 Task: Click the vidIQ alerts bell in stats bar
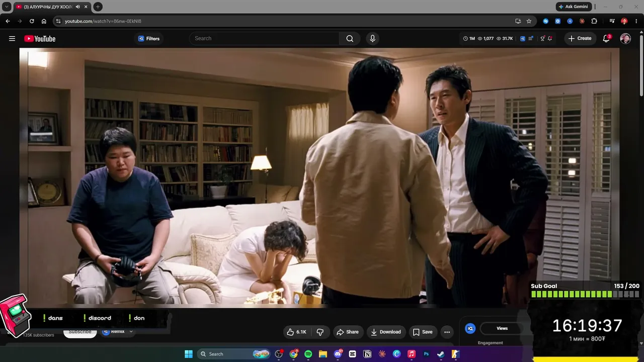coord(550,39)
